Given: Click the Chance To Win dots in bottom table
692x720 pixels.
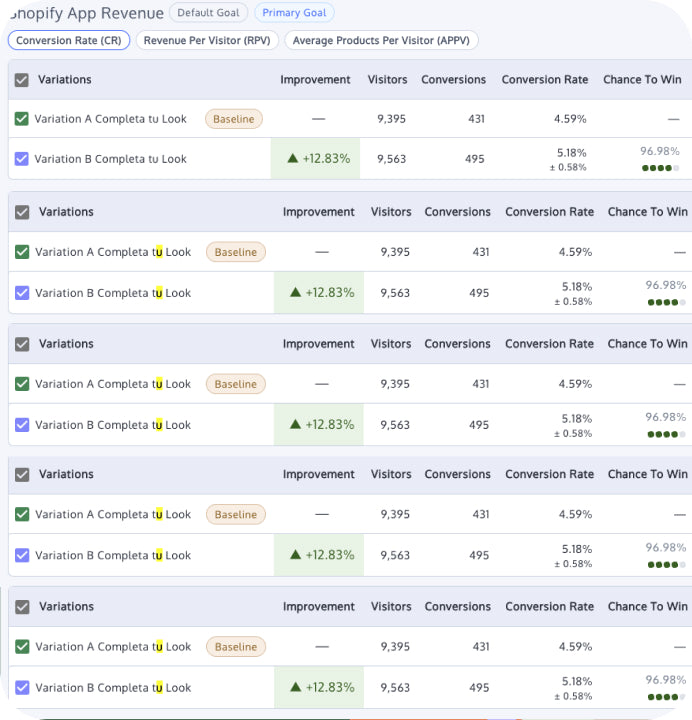Looking at the screenshot, I should (666, 697).
